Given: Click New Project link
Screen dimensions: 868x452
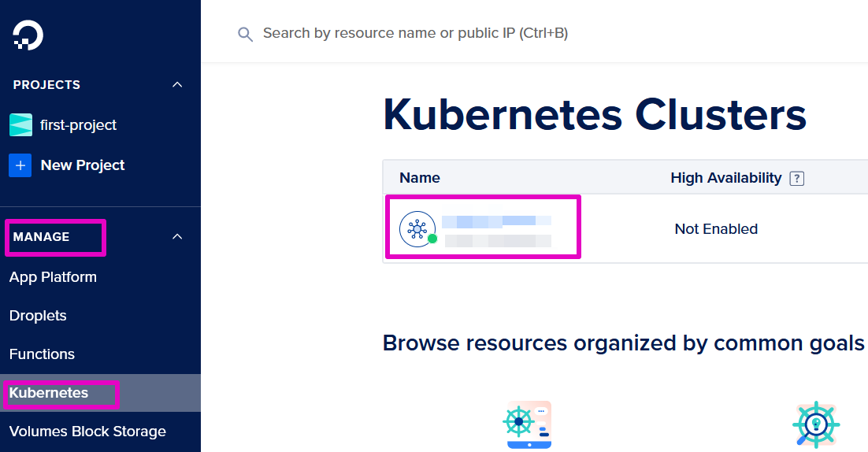Looking at the screenshot, I should [83, 165].
